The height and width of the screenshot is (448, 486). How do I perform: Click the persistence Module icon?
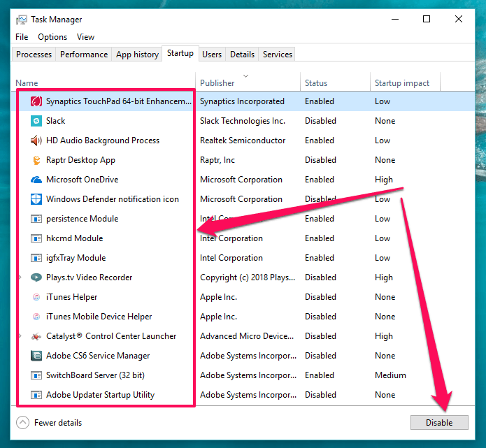pyautogui.click(x=36, y=219)
